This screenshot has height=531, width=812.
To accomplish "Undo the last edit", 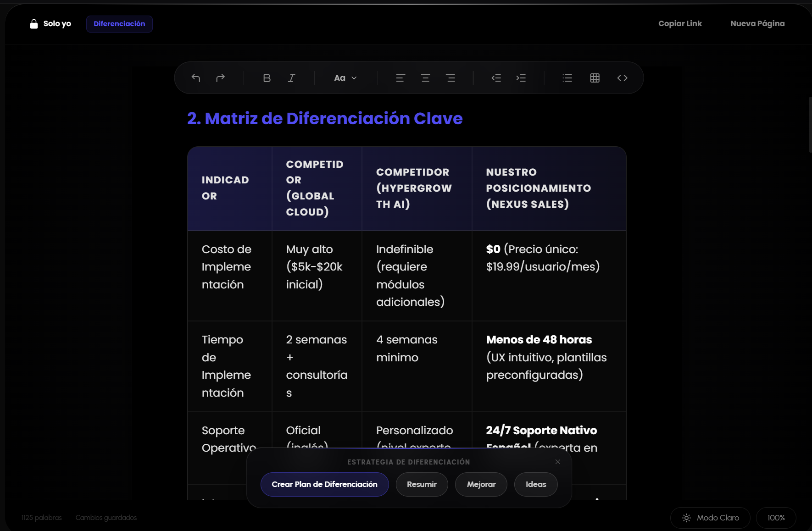I will [196, 78].
